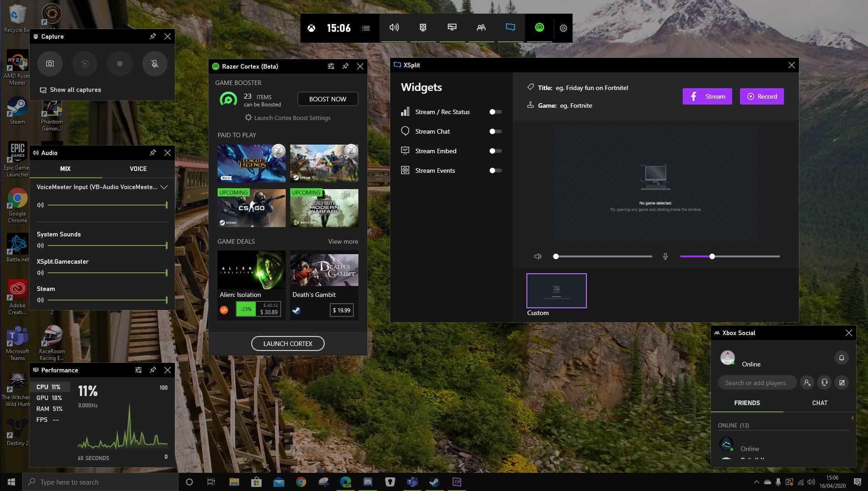Open Game Bar settings with the gear icon

point(563,28)
